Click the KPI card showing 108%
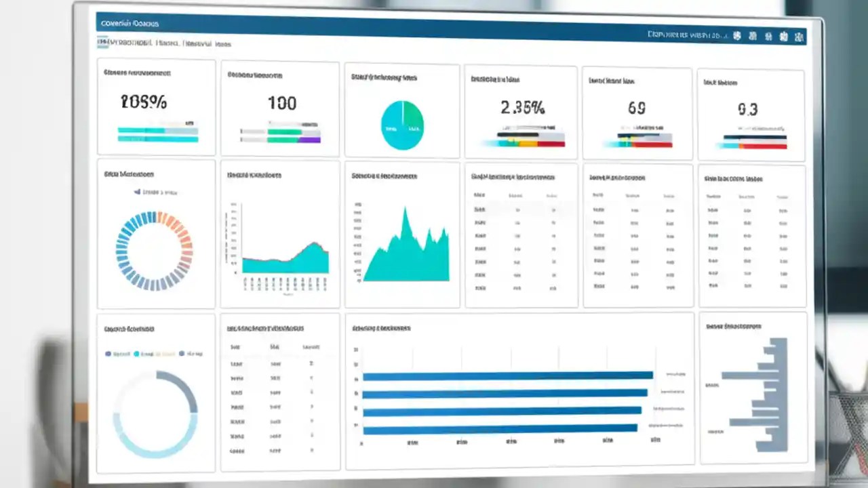 point(156,105)
